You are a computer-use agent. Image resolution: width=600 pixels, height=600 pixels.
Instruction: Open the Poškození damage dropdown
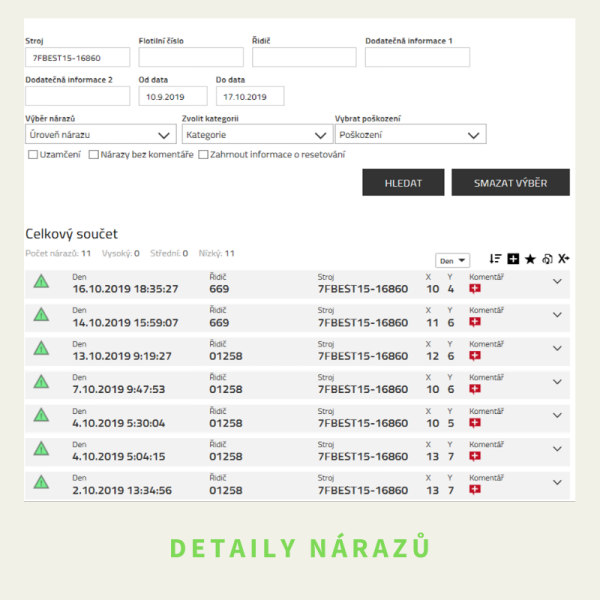click(x=411, y=134)
